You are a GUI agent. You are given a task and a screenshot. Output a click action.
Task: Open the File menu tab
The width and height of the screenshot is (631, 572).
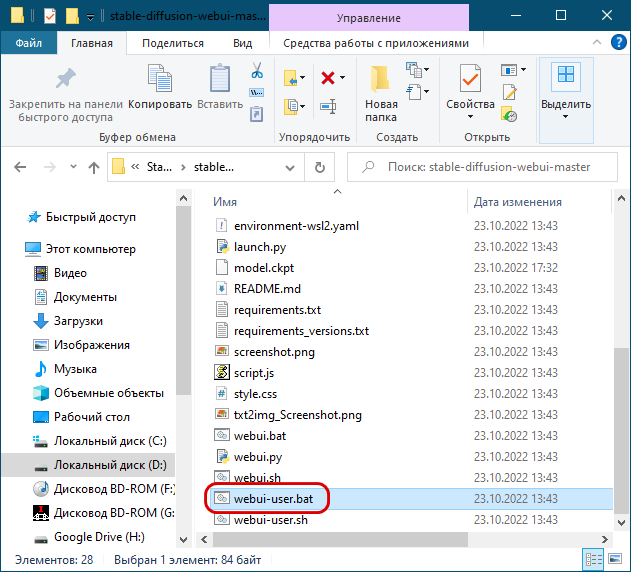click(x=29, y=43)
